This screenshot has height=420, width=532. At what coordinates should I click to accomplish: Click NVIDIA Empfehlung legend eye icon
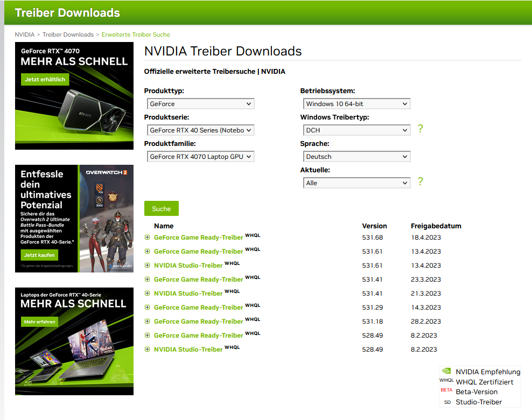[446, 371]
